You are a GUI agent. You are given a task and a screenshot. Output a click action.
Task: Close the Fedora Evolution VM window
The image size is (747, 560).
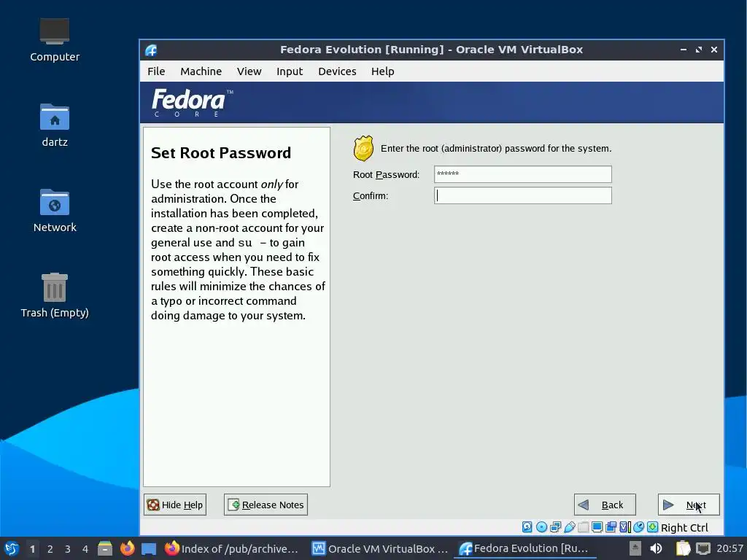[x=714, y=50]
